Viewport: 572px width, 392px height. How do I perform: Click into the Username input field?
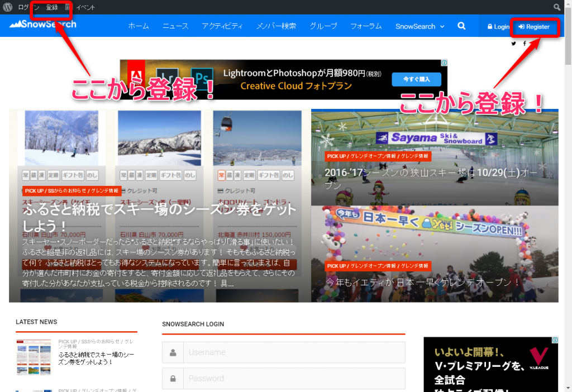[294, 352]
